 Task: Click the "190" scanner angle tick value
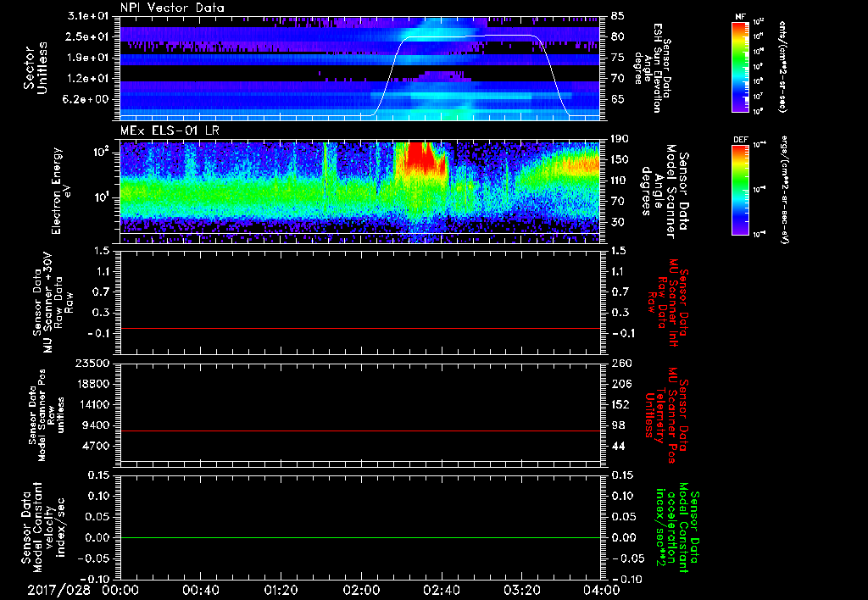tap(620, 139)
